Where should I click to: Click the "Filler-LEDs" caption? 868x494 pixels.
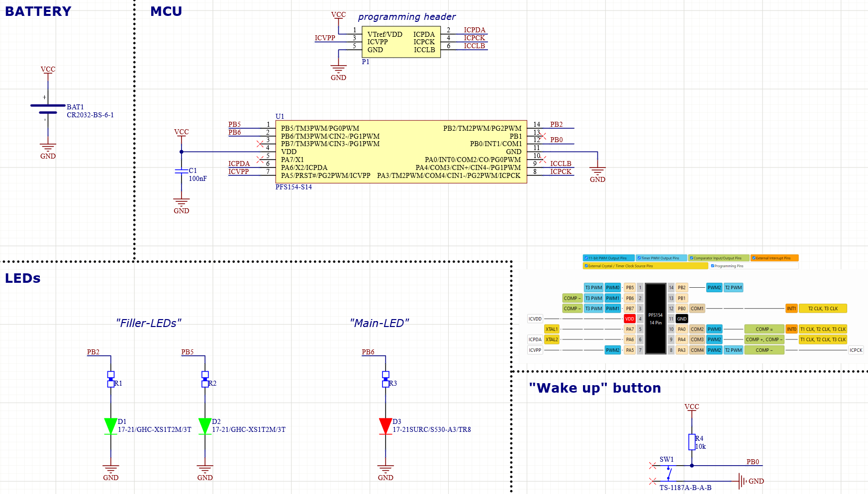pos(148,323)
